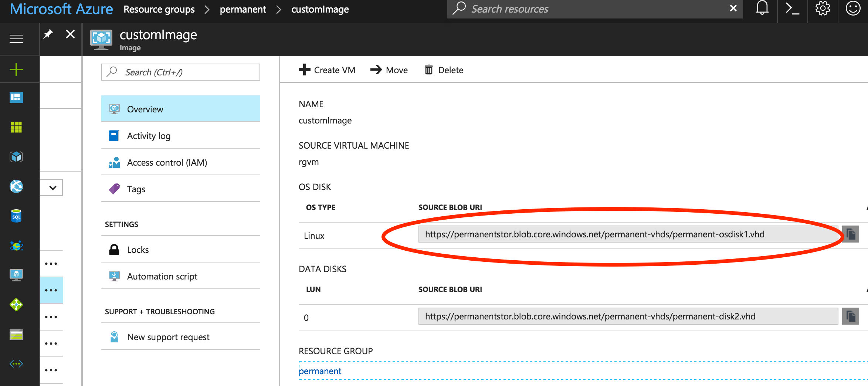Open Tags menu item
Screen dimensions: 868x386
coord(181,189)
